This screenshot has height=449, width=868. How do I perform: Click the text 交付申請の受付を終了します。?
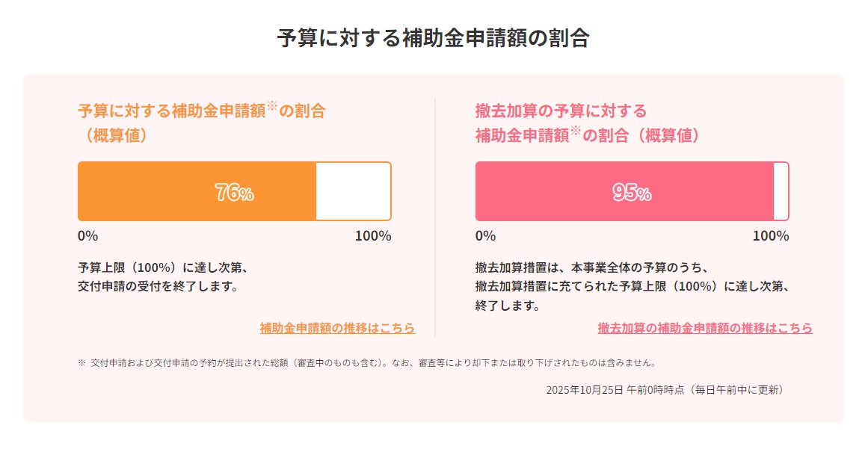[x=158, y=286]
